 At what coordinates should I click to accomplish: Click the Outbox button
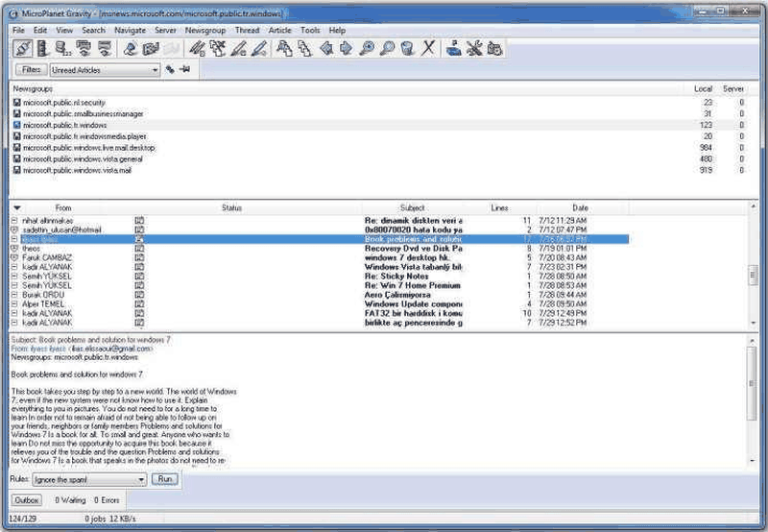pyautogui.click(x=27, y=500)
